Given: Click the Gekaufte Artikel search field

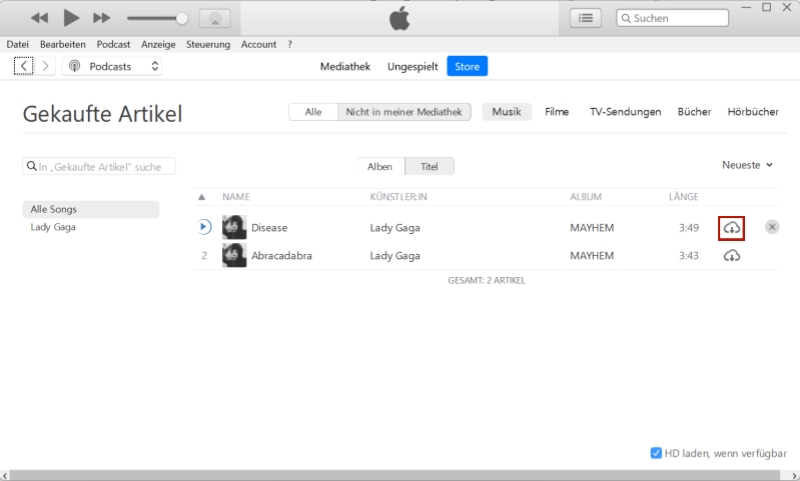Looking at the screenshot, I should coord(99,166).
